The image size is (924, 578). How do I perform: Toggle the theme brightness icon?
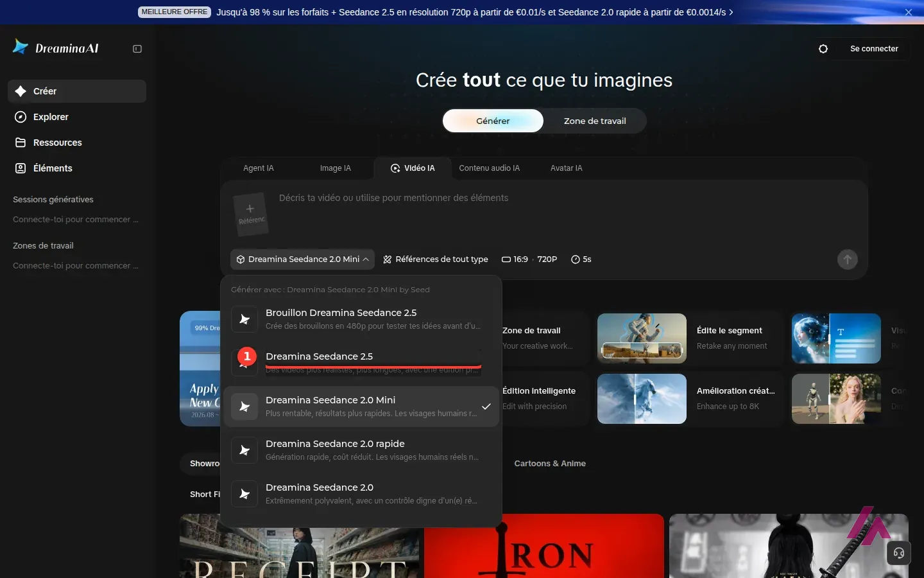pos(823,49)
